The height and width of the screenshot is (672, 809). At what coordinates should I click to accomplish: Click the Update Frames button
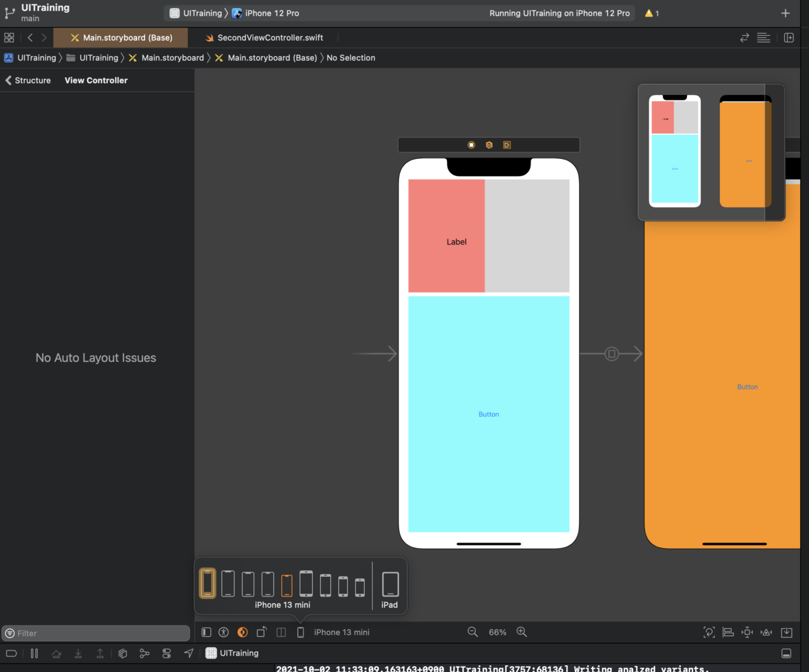(709, 632)
